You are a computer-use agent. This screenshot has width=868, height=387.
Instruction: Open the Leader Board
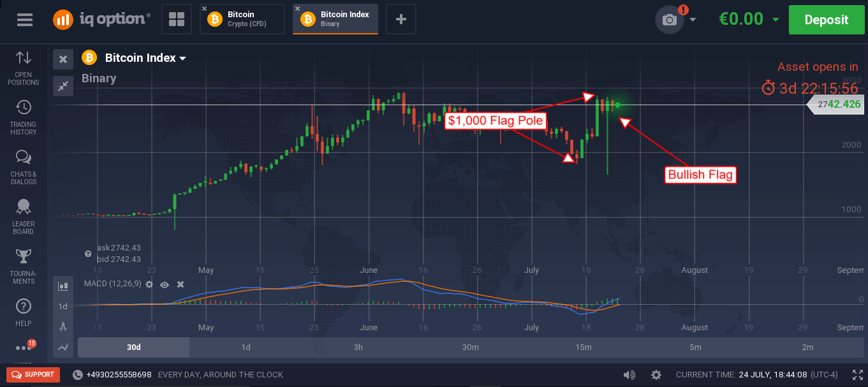coord(24,217)
